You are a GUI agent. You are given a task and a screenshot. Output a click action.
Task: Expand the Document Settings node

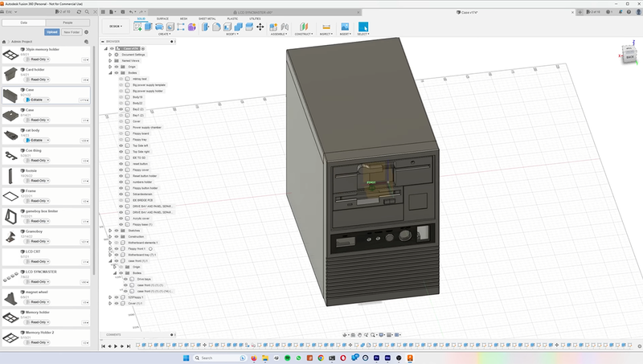(110, 55)
